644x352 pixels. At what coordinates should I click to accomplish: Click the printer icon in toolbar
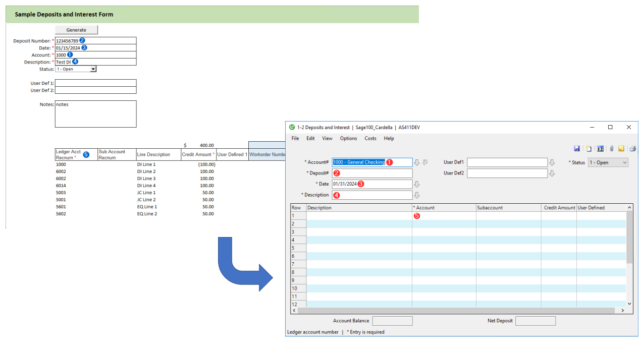click(632, 149)
